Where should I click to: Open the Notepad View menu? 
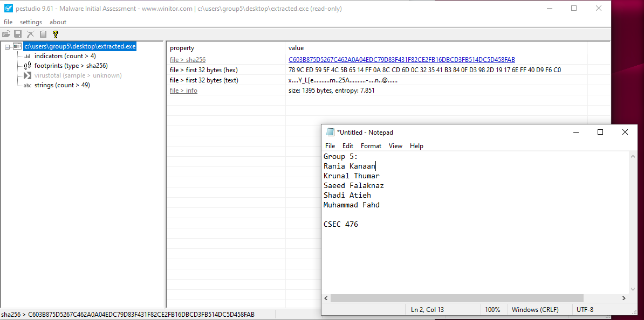(395, 146)
